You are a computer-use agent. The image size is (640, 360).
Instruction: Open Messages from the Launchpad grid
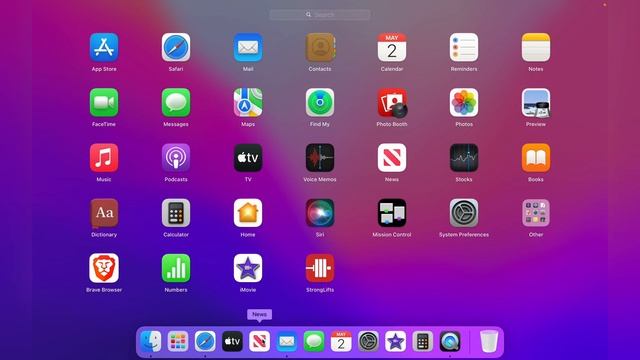click(x=176, y=102)
